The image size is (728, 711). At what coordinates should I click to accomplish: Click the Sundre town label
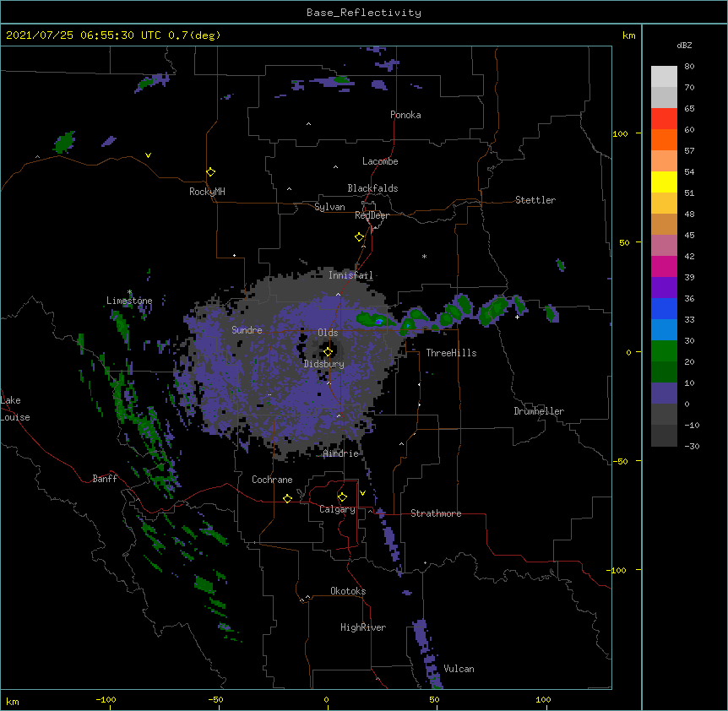pos(247,330)
